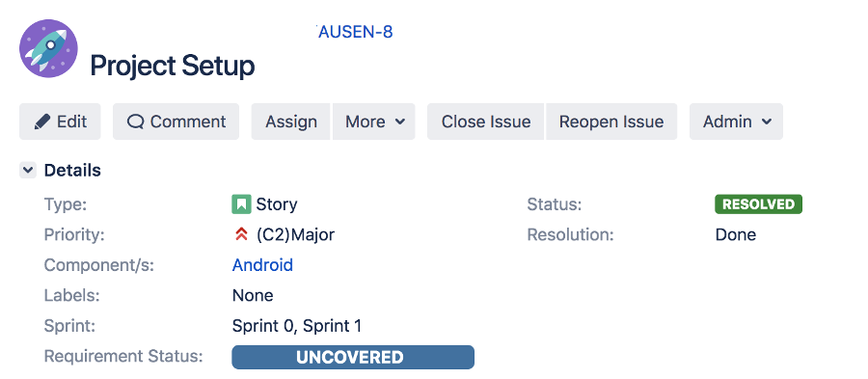Click the Close Issue button
868x379 pixels.
click(486, 122)
